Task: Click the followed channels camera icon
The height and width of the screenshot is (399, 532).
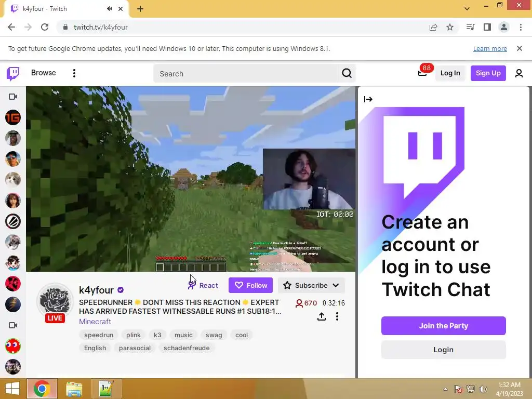Action: tap(13, 97)
